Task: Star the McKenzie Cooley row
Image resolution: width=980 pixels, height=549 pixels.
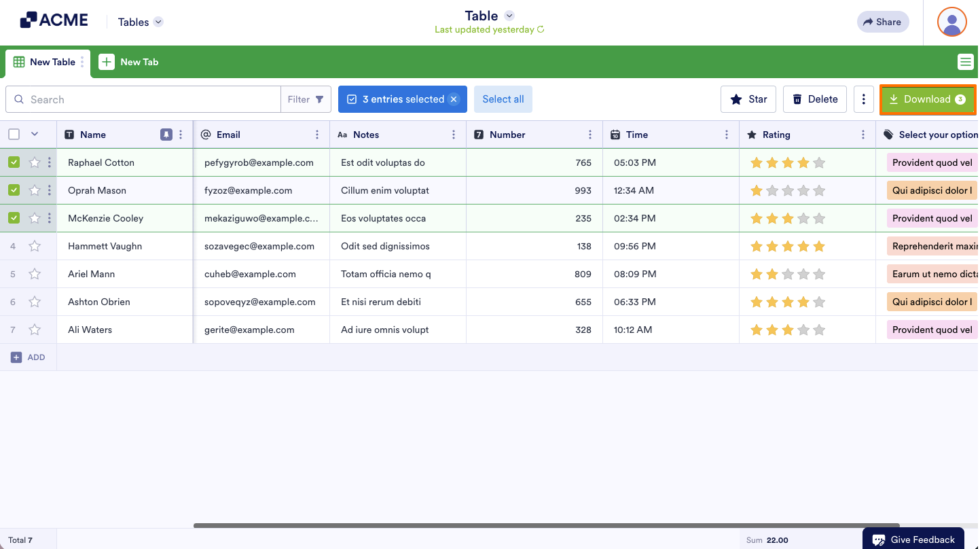Action: tap(35, 218)
